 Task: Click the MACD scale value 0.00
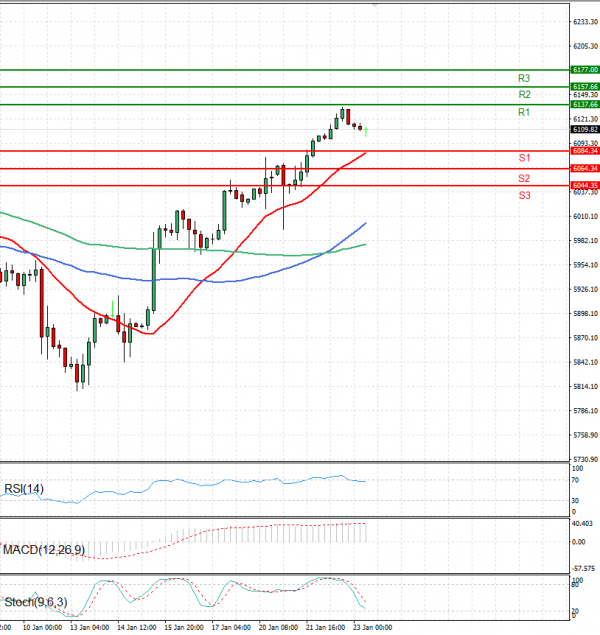click(579, 542)
